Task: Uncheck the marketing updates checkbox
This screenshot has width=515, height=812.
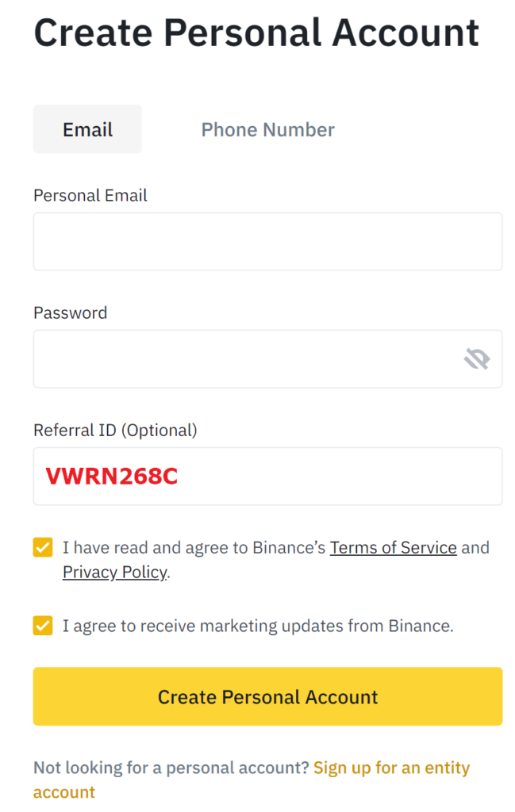Action: [43, 626]
